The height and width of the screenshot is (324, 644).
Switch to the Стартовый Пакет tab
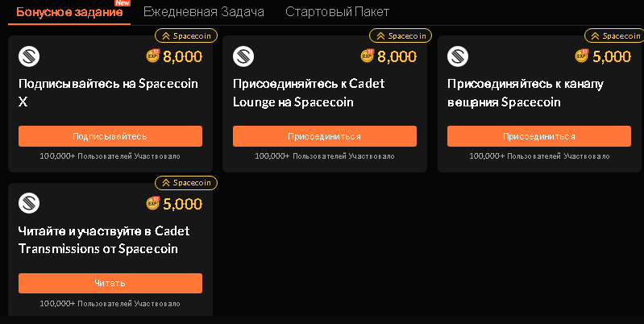[x=337, y=12]
